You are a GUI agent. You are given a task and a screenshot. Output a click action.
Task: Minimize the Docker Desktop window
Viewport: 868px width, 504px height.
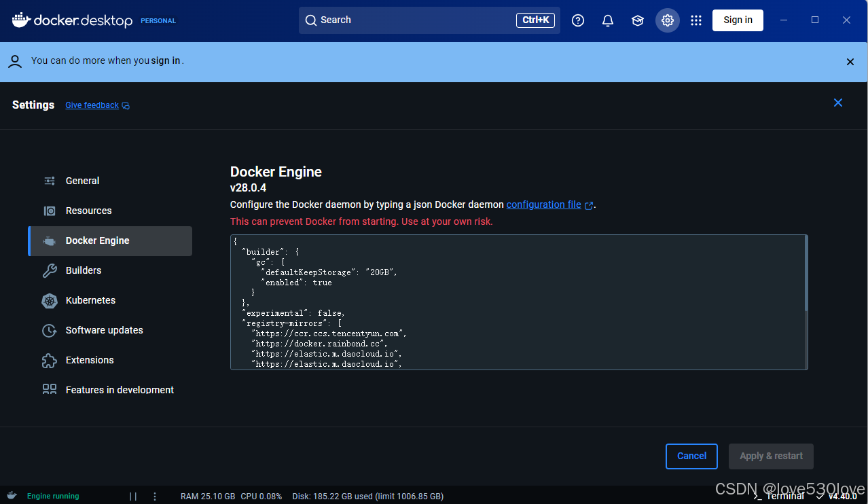[x=784, y=20]
